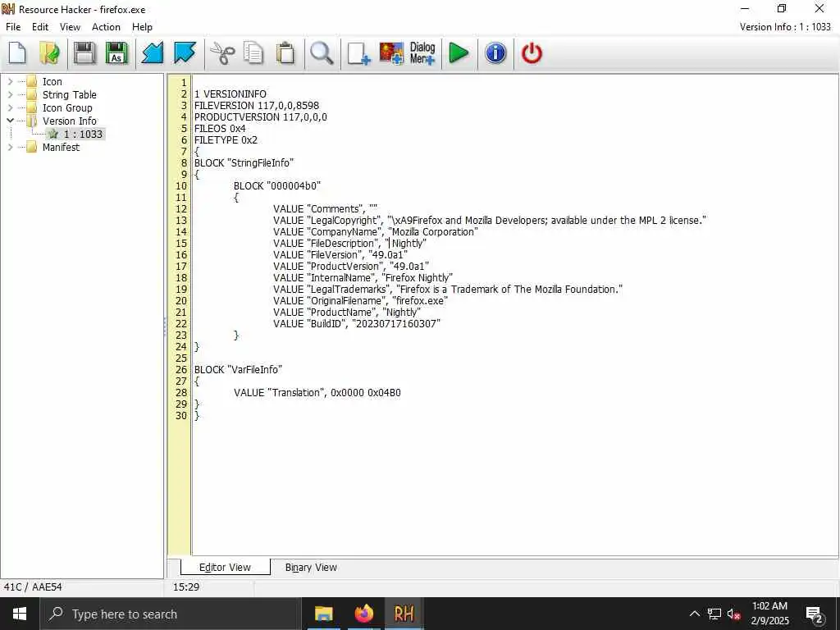
Task: Click the muted volume tray icon
Action: (733, 614)
